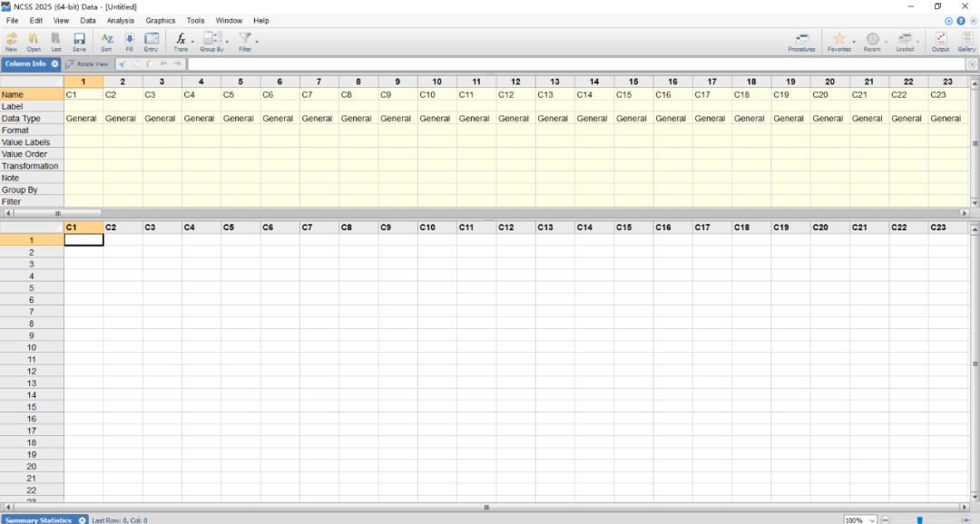Show the Output window icon
The height and width of the screenshot is (524, 980).
tap(940, 40)
